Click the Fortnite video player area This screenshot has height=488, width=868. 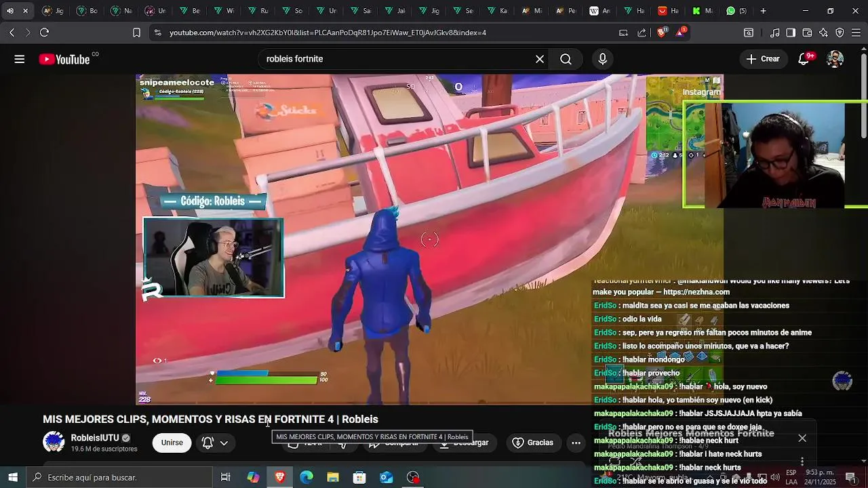pos(429,239)
